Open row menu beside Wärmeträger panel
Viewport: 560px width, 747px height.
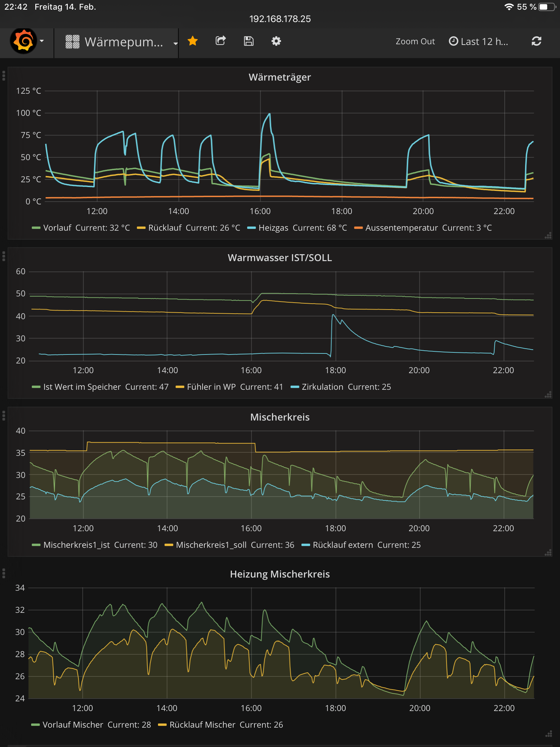click(4, 76)
